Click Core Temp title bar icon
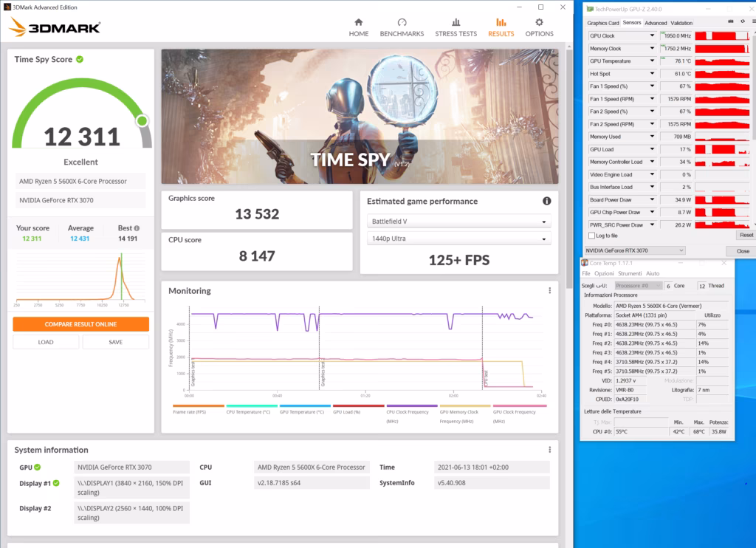Screen dimensions: 756x548 coord(585,263)
